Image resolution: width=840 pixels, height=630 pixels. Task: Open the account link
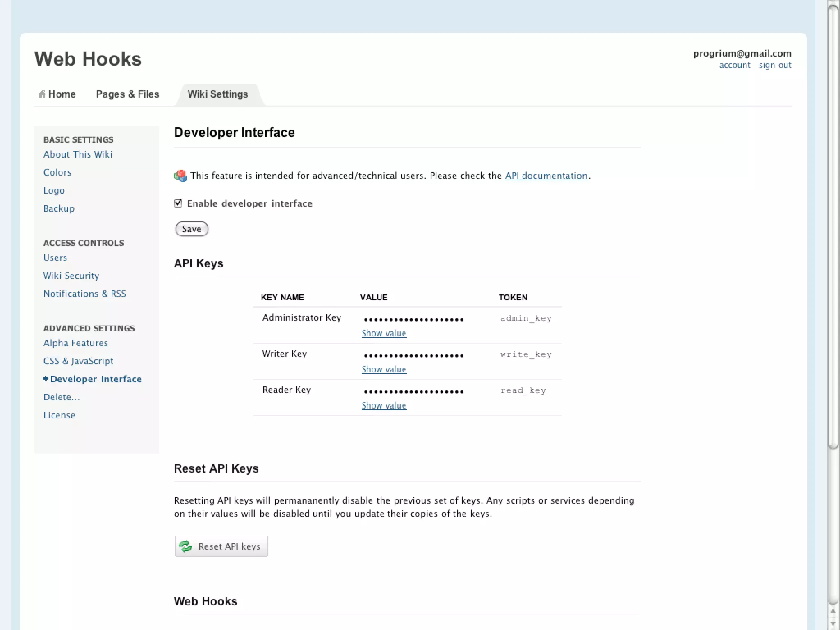(x=735, y=65)
